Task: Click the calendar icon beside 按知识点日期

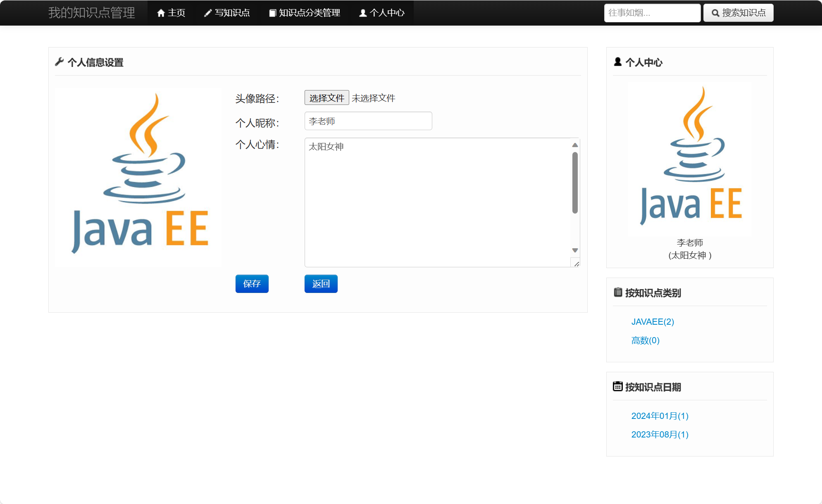Action: pyautogui.click(x=618, y=387)
